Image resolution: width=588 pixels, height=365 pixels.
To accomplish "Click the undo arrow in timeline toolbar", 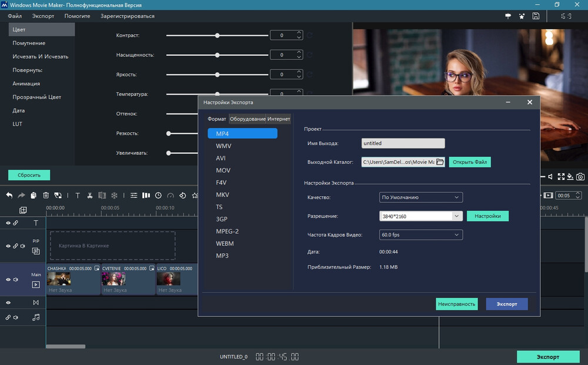I will click(9, 195).
